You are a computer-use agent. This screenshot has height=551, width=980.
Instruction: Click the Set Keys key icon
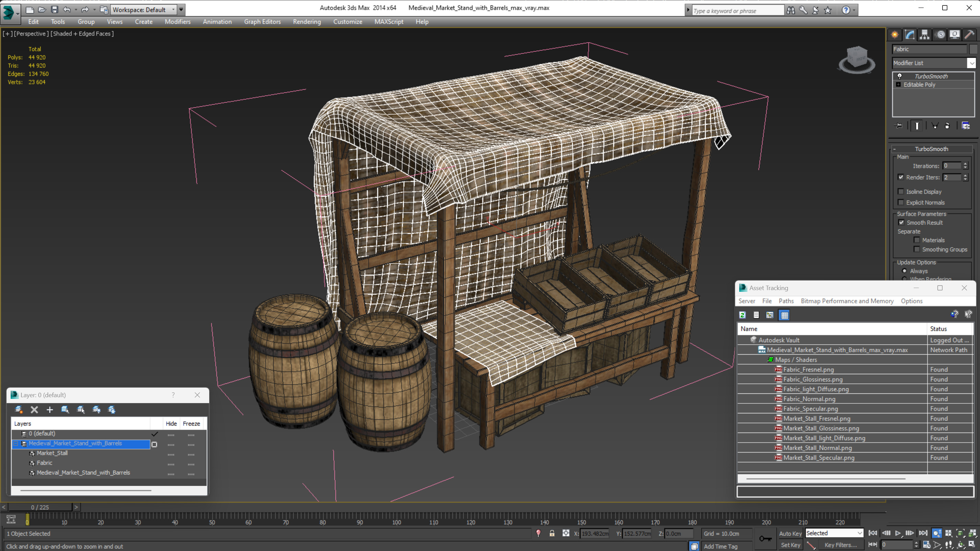(765, 538)
